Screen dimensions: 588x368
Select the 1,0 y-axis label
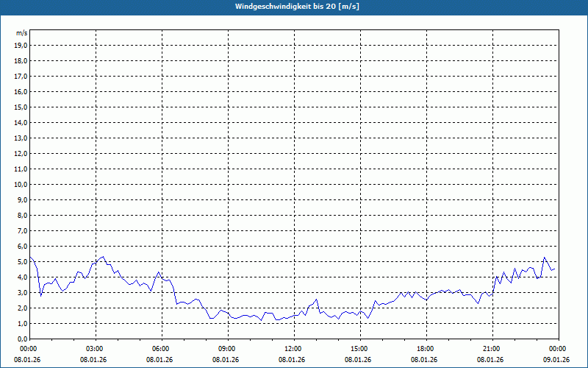point(22,323)
